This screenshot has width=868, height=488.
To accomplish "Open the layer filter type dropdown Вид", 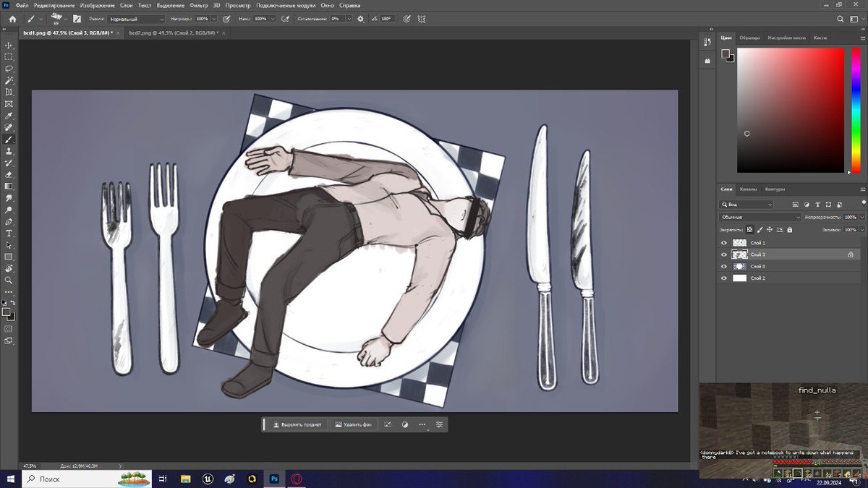I will tap(746, 205).
